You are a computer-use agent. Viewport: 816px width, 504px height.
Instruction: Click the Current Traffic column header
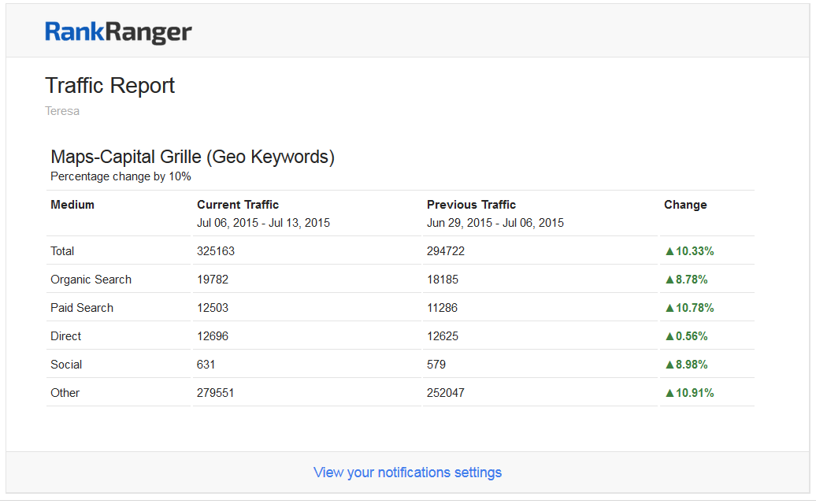[x=238, y=205]
